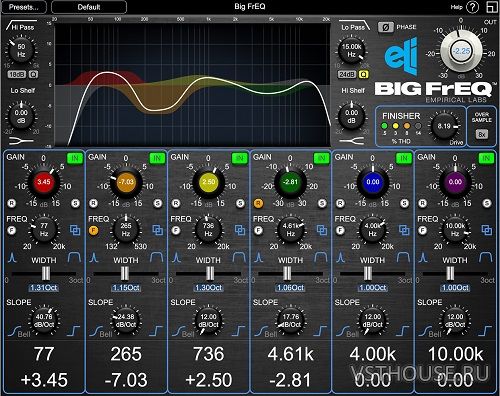Select narrow peak icon on 77 Hz band

pos(12,258)
